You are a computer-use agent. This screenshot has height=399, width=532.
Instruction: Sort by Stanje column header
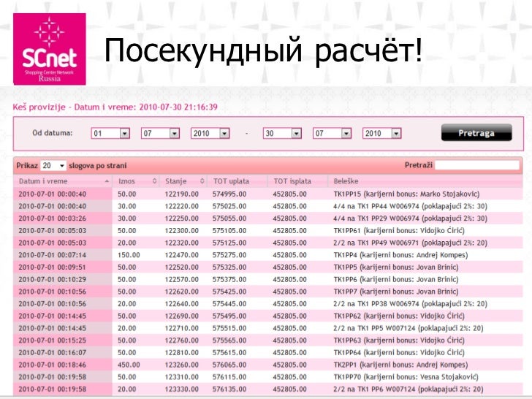point(183,181)
